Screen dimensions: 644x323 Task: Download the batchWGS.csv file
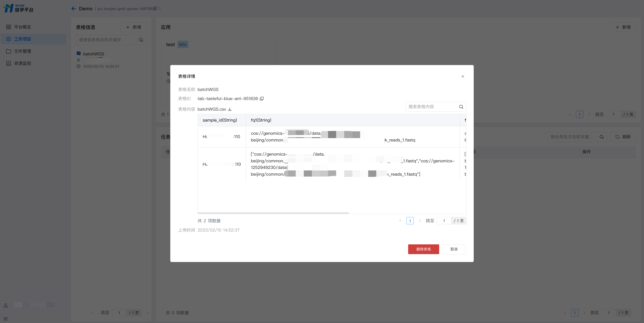pyautogui.click(x=230, y=109)
